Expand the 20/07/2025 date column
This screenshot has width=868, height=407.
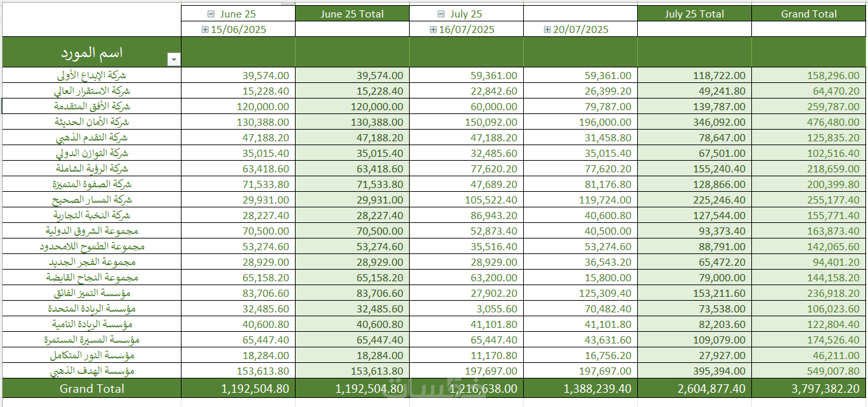point(547,30)
